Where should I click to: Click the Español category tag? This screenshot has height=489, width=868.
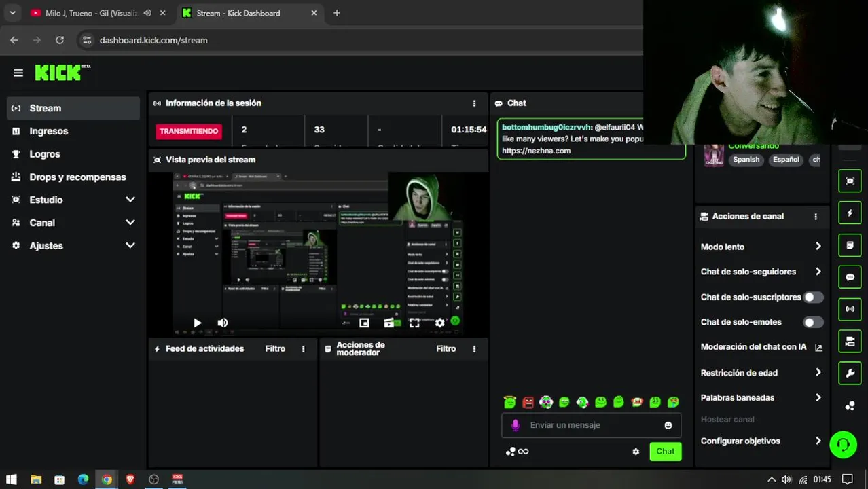click(x=786, y=160)
